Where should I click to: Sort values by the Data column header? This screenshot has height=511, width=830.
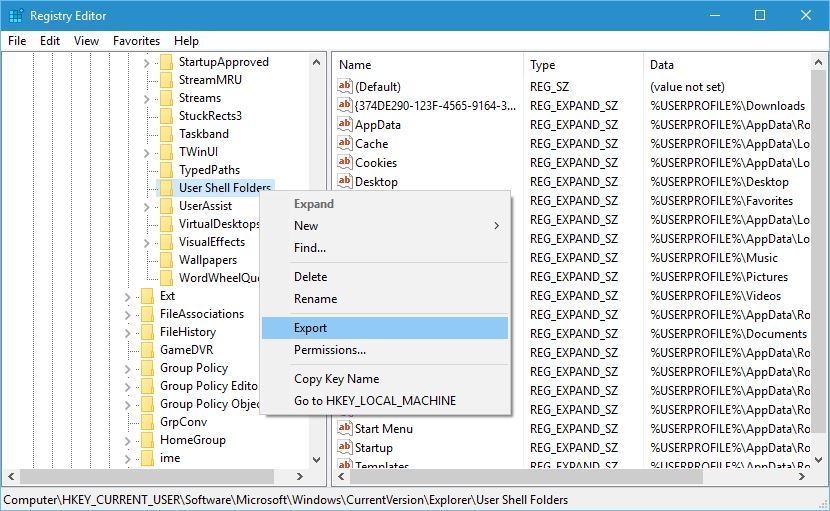click(x=726, y=65)
